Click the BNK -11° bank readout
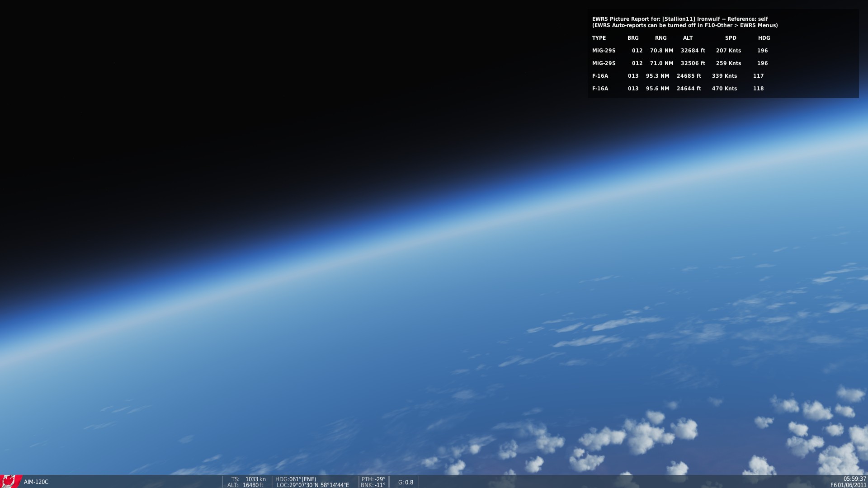Image resolution: width=868 pixels, height=488 pixels. point(373,485)
